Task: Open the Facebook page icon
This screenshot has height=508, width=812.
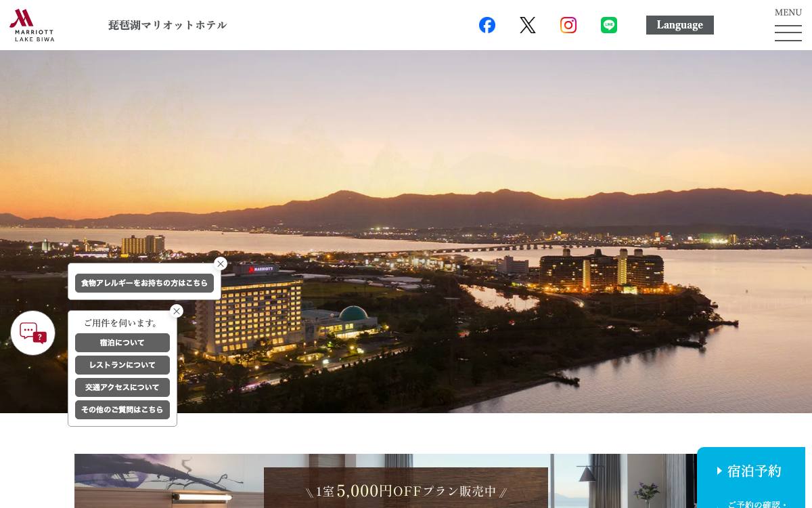Action: [x=487, y=25]
